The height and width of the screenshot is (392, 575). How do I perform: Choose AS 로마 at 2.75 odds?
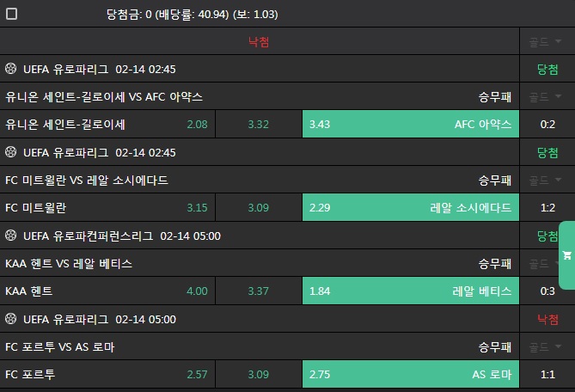411,375
